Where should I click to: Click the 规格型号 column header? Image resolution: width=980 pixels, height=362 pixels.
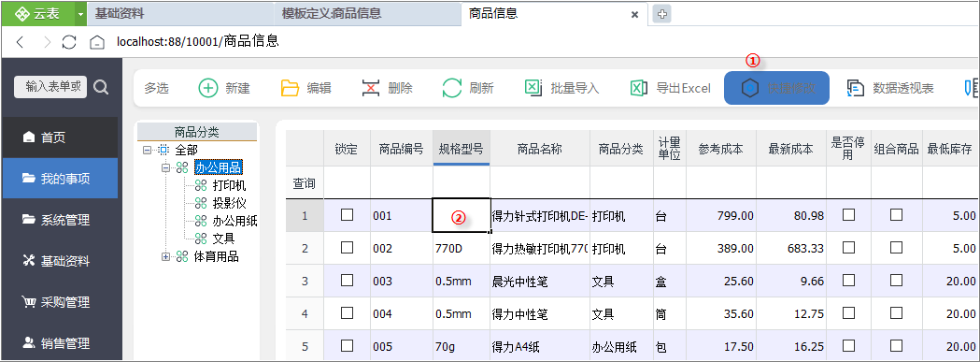coord(462,149)
